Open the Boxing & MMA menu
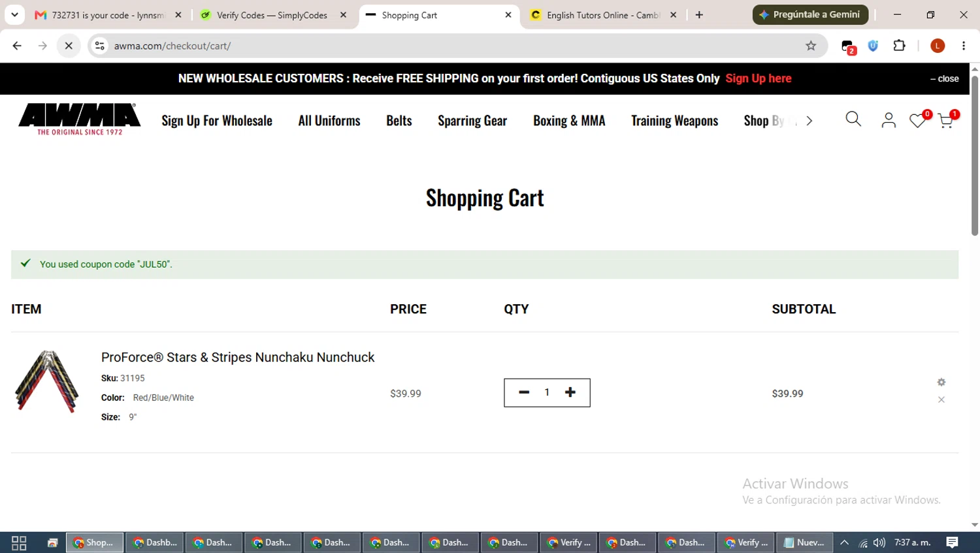This screenshot has width=980, height=553. (x=569, y=121)
